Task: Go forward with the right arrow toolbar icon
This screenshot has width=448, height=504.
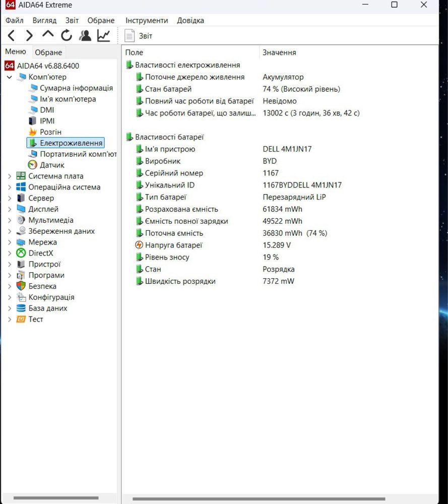Action: pyautogui.click(x=29, y=35)
